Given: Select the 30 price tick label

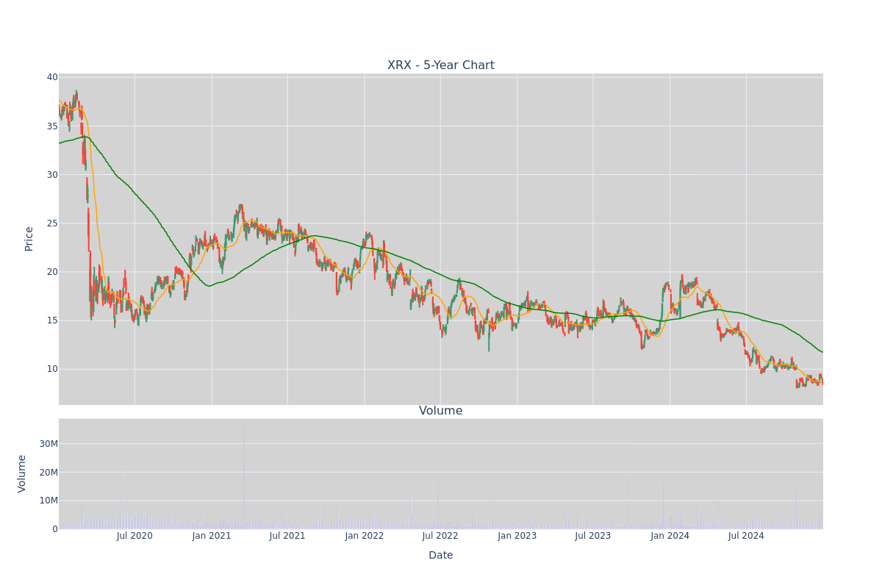Looking at the screenshot, I should tap(52, 174).
